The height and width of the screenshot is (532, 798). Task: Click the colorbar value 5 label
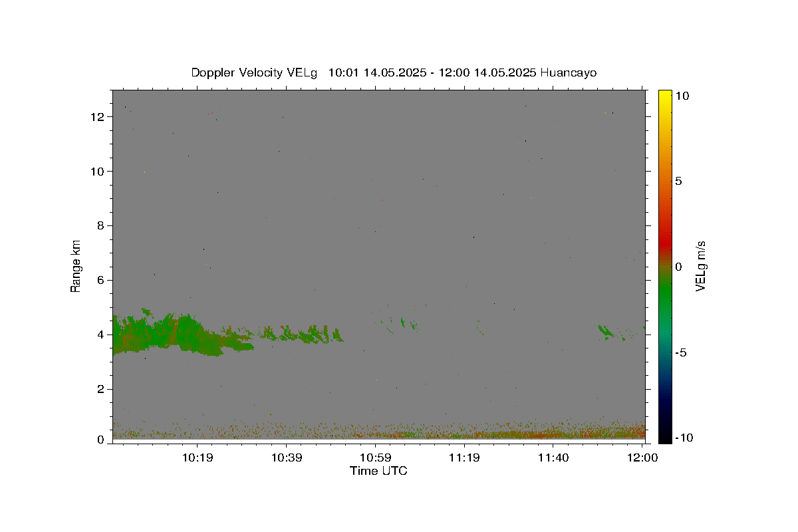[678, 181]
